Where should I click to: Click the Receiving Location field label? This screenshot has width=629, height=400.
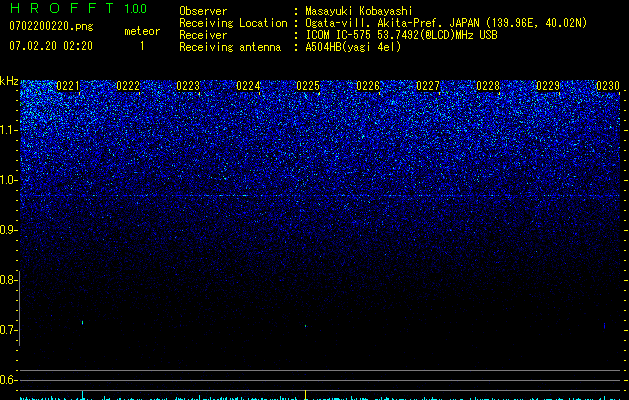coord(233,23)
